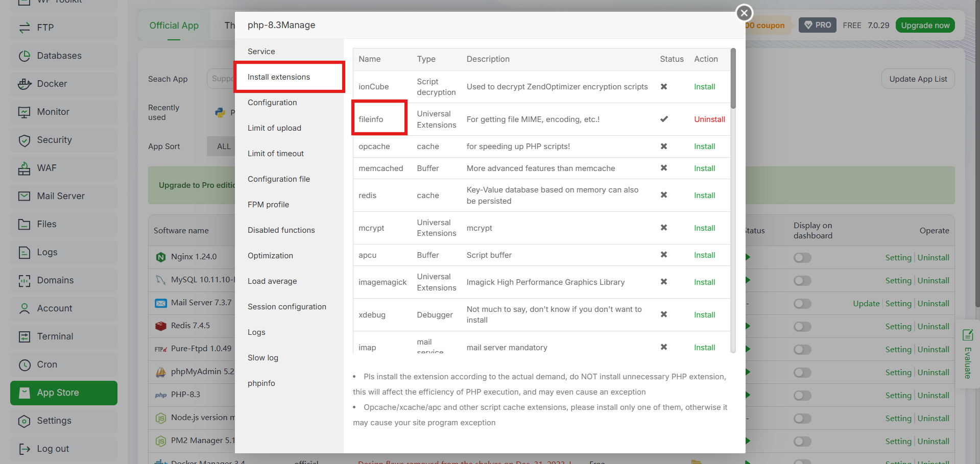Close the php-8.3Manage dialog

coord(744,12)
